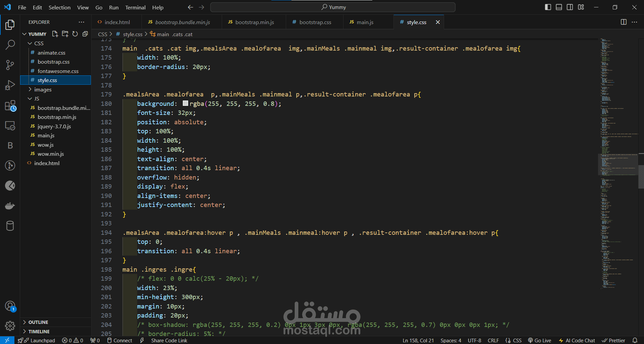
Task: Open the Docker view icon
Action: click(10, 206)
